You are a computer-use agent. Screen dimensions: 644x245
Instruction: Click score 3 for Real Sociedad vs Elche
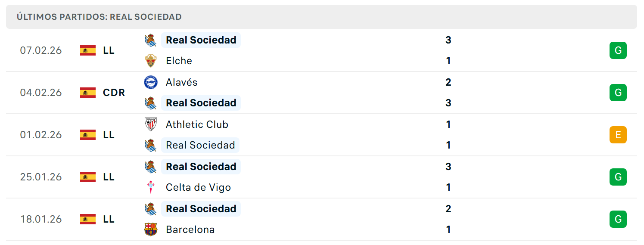pyautogui.click(x=448, y=40)
